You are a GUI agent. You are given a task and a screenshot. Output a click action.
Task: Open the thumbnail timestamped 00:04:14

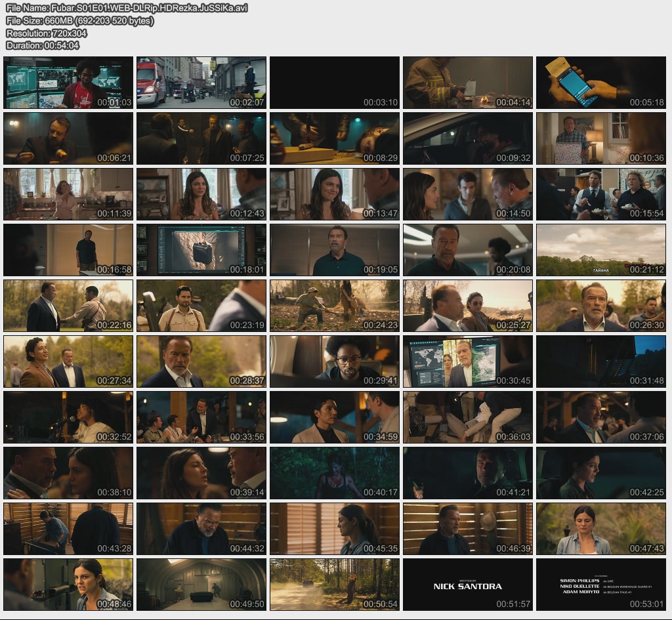pos(468,83)
